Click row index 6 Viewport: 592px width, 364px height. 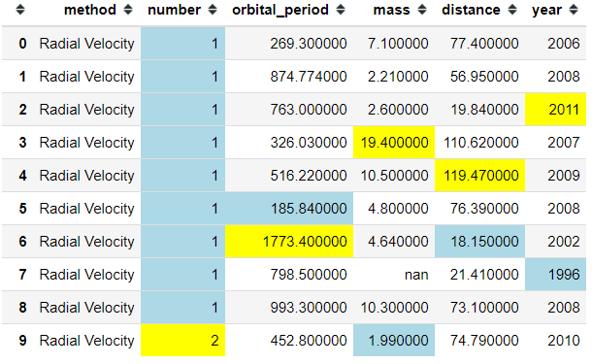22,242
